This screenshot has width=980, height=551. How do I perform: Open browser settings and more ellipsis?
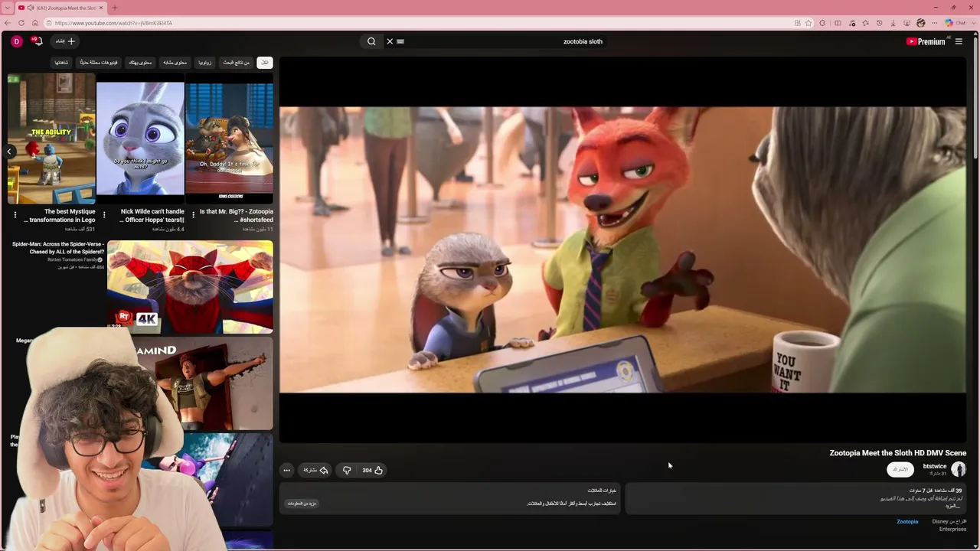point(935,23)
